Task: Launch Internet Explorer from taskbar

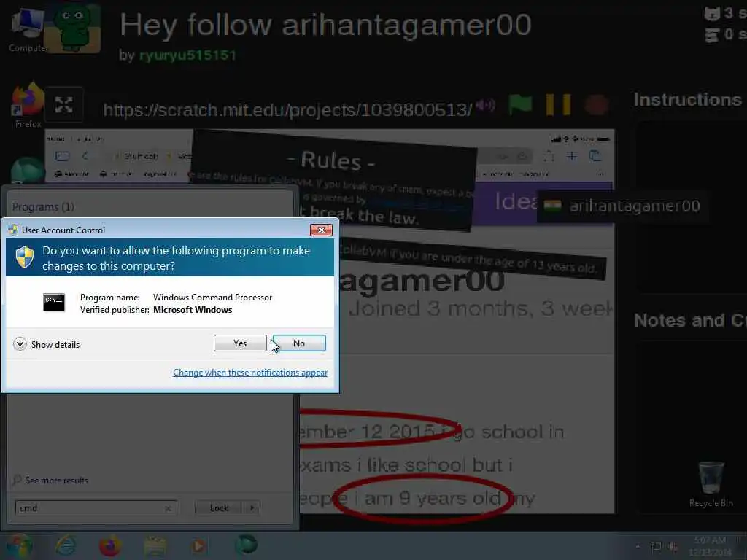Action: coord(66,545)
